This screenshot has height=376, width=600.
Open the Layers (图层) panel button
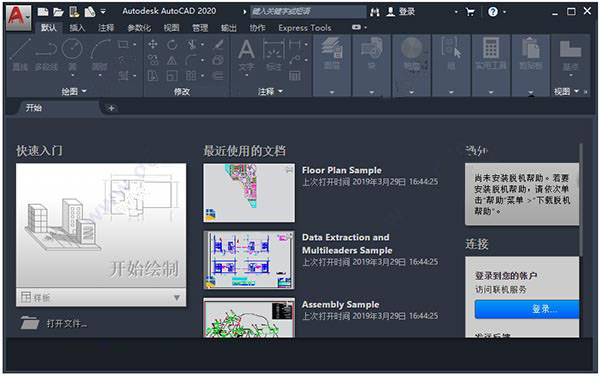pyautogui.click(x=331, y=54)
